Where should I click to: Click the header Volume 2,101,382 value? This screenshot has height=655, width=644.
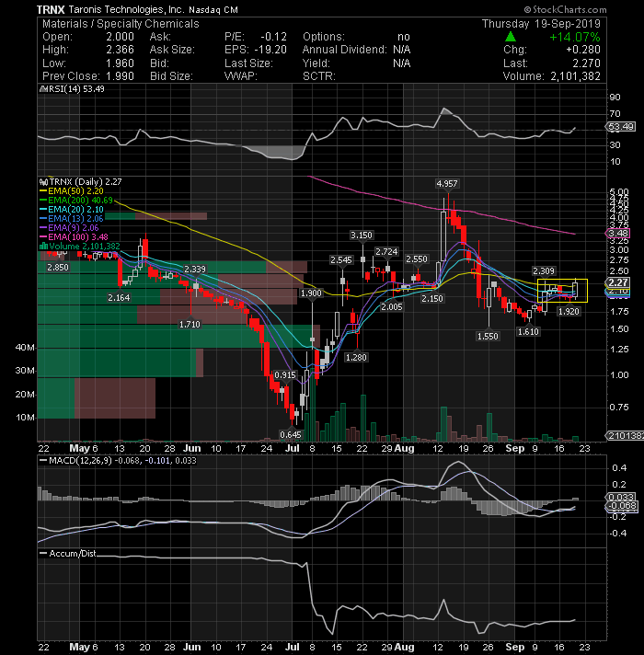(x=575, y=76)
